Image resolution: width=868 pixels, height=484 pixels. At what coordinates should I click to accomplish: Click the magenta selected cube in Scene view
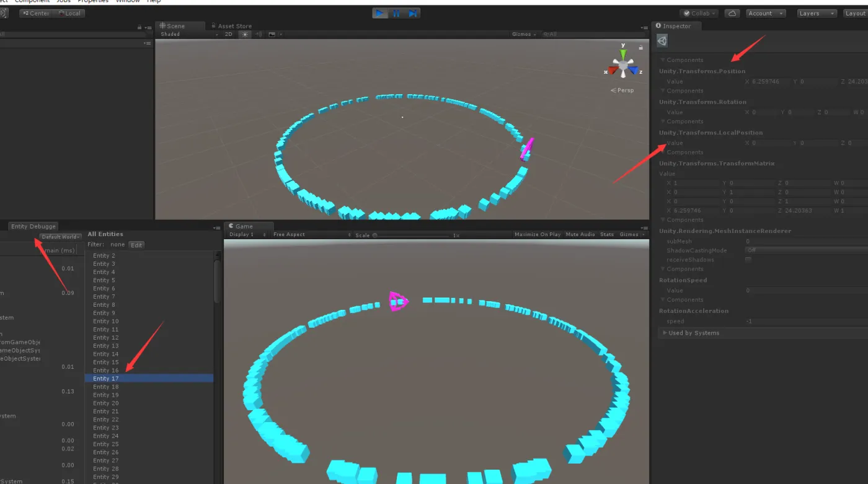tap(527, 149)
